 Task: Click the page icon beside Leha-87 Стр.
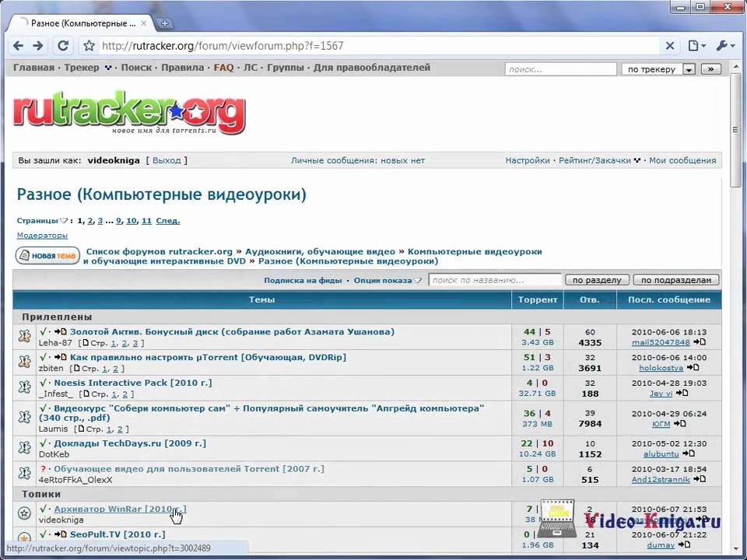click(86, 342)
